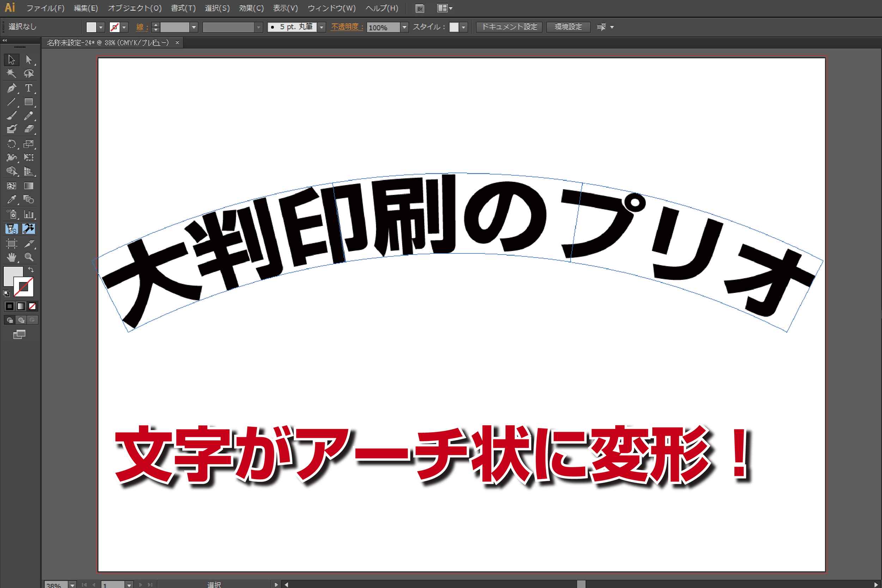Collapse the tools panel with double arrows

click(x=5, y=40)
